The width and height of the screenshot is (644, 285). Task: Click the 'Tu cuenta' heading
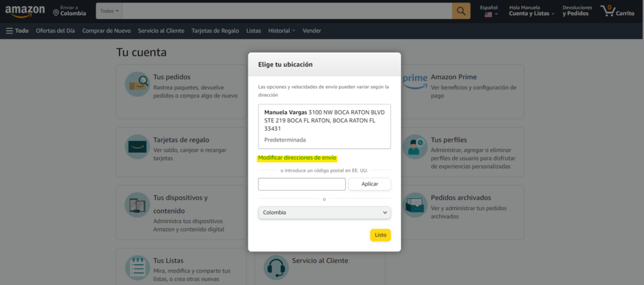pos(142,52)
